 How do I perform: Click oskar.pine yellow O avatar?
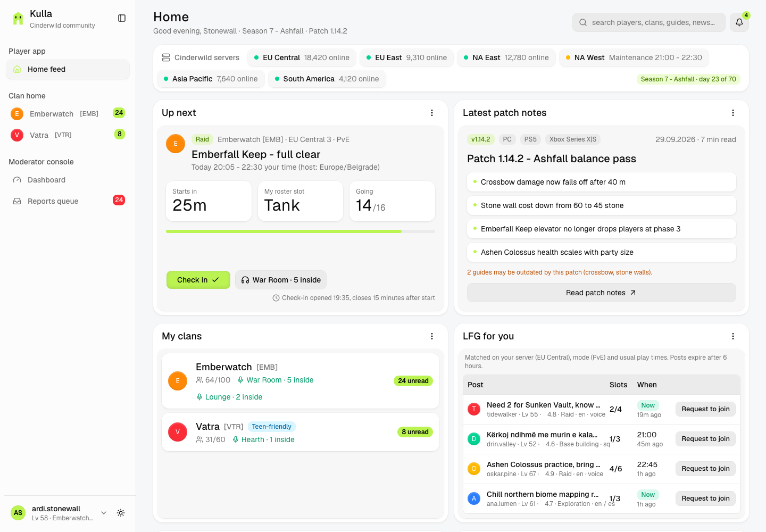point(474,469)
